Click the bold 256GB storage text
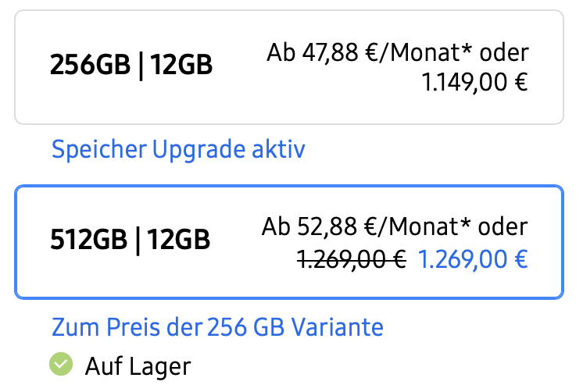The image size is (583, 392). (x=89, y=67)
